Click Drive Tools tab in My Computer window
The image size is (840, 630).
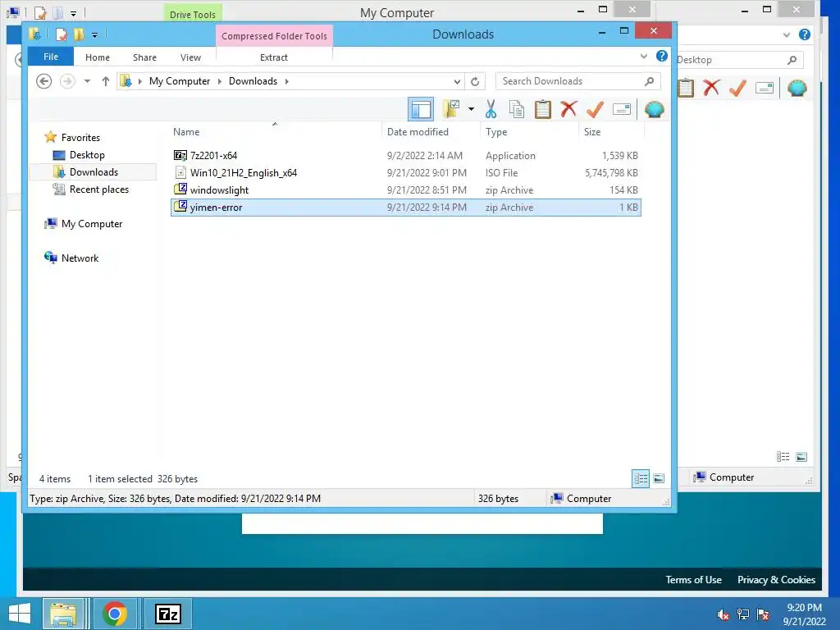tap(192, 15)
